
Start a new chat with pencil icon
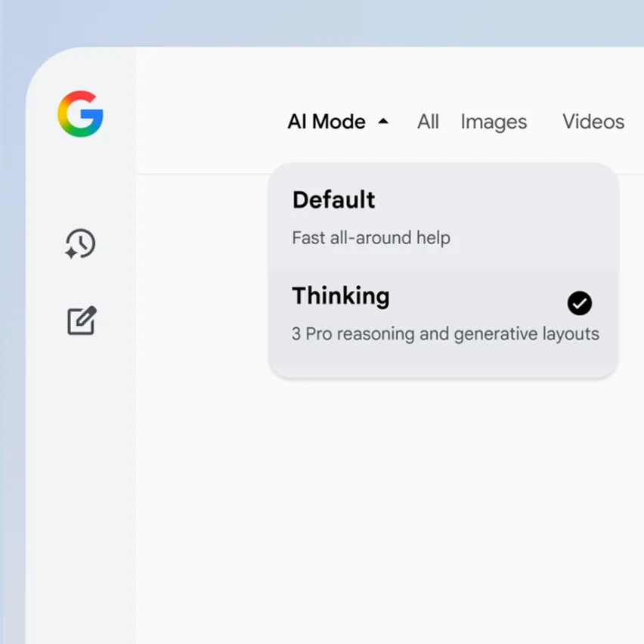coord(82,320)
